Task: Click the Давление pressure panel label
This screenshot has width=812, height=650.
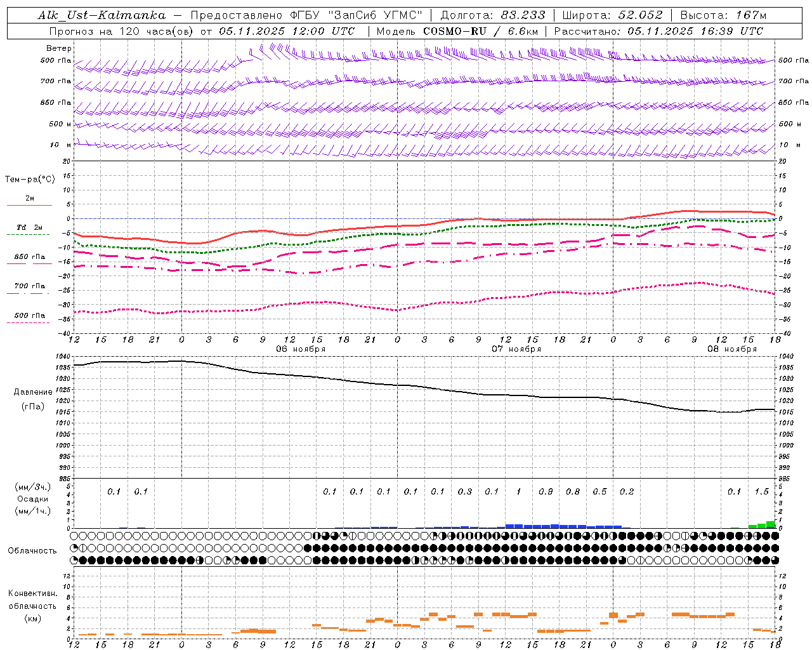Action: tap(33, 392)
